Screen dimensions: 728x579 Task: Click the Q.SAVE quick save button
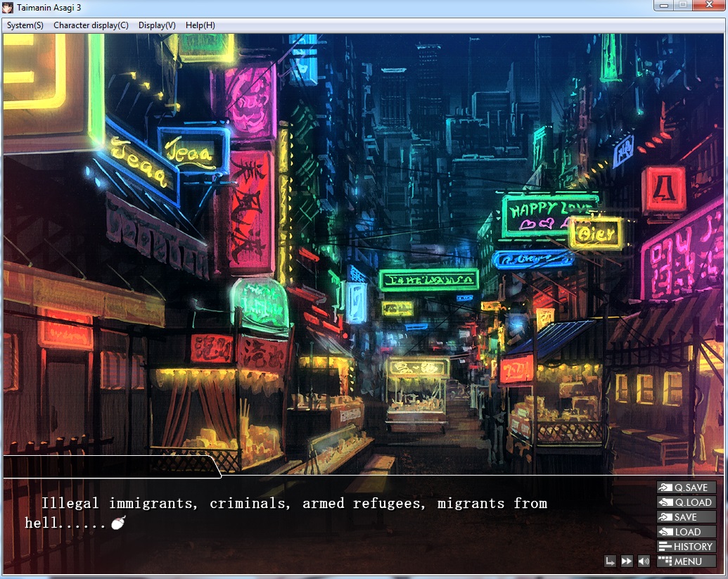point(687,487)
